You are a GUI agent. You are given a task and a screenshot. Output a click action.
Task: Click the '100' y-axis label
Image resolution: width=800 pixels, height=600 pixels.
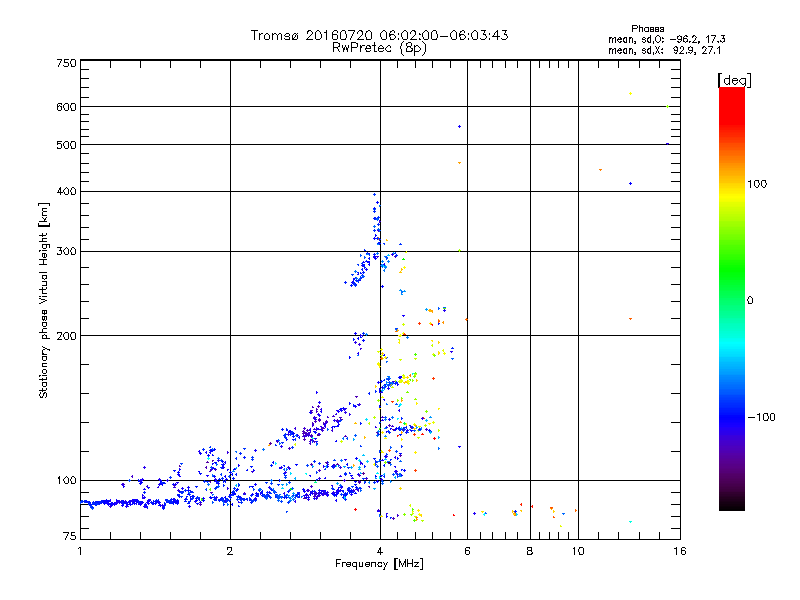[66, 480]
